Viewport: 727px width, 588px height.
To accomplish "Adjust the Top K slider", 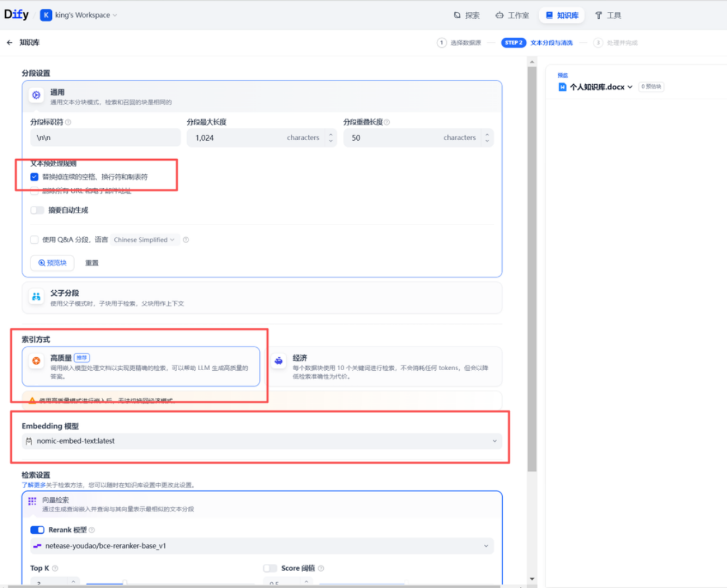I will point(124,583).
